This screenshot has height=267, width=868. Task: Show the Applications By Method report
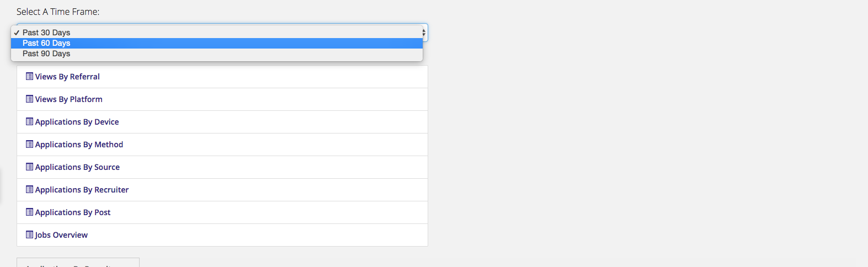79,145
